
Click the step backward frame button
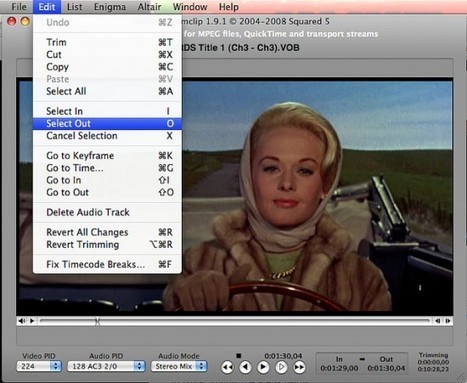(245, 367)
